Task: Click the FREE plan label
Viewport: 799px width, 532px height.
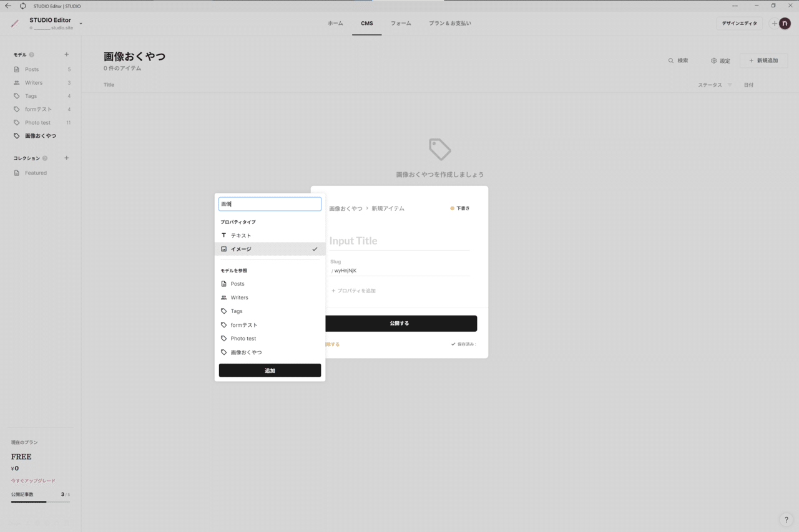Action: pyautogui.click(x=21, y=457)
